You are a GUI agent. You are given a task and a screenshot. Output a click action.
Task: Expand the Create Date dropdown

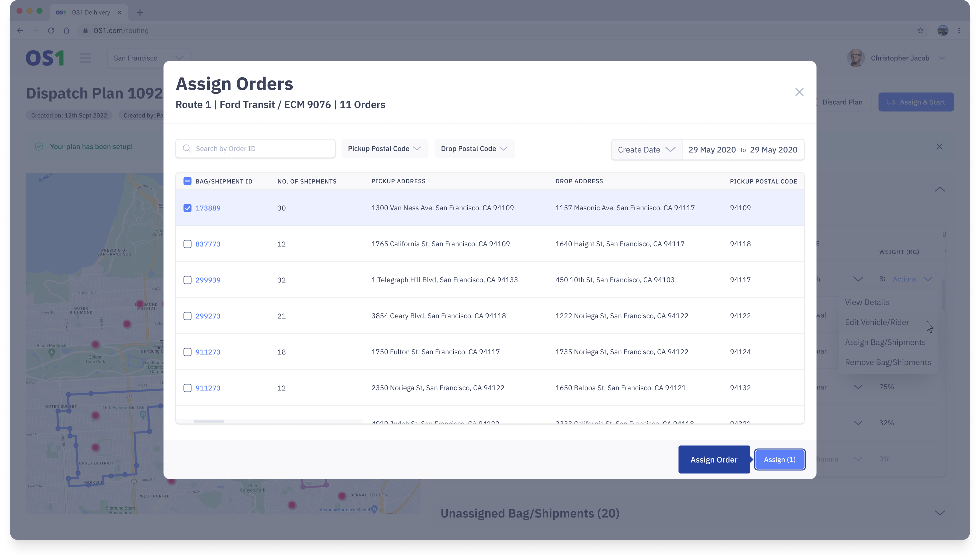[x=646, y=149]
